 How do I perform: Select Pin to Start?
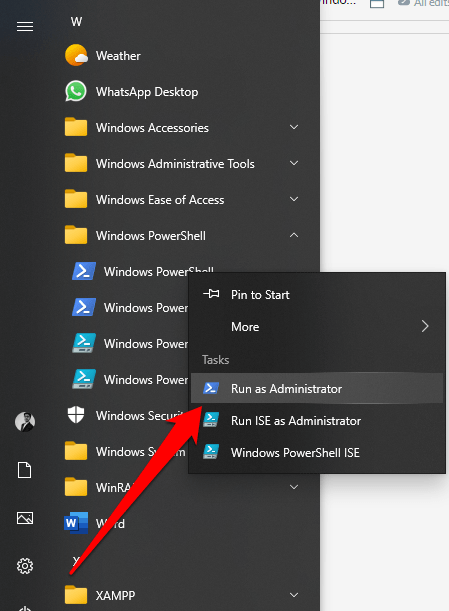coord(317,295)
